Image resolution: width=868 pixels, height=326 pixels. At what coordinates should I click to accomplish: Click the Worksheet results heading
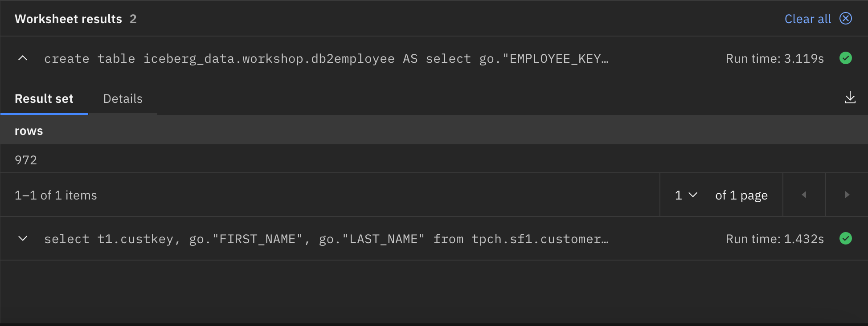tap(68, 19)
